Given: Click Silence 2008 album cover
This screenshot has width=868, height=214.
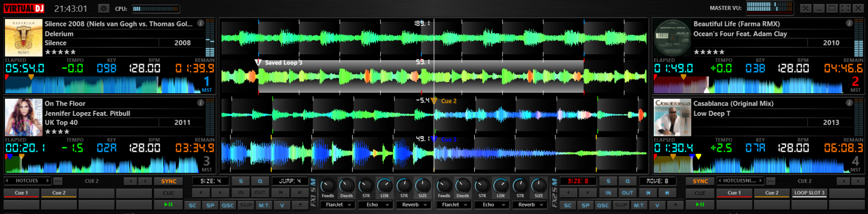Looking at the screenshot, I should tap(23, 37).
